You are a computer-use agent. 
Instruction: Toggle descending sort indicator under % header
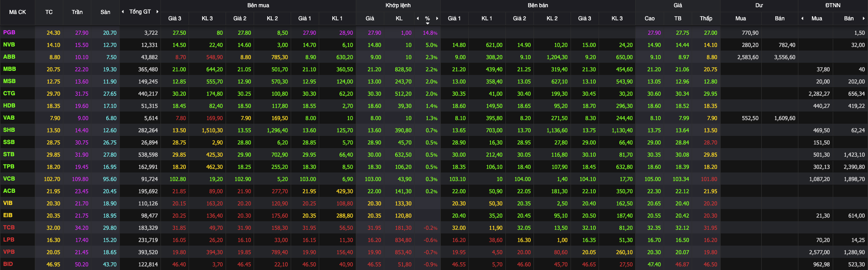tap(427, 23)
